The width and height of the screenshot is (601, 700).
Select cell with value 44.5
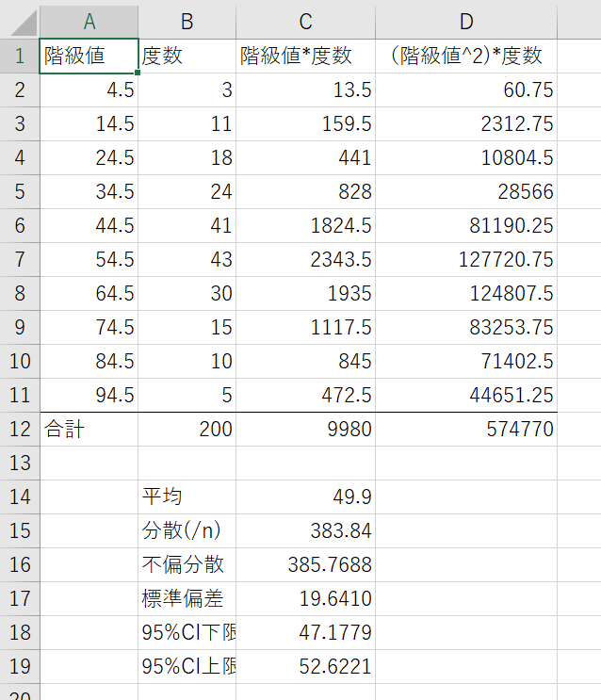[89, 225]
